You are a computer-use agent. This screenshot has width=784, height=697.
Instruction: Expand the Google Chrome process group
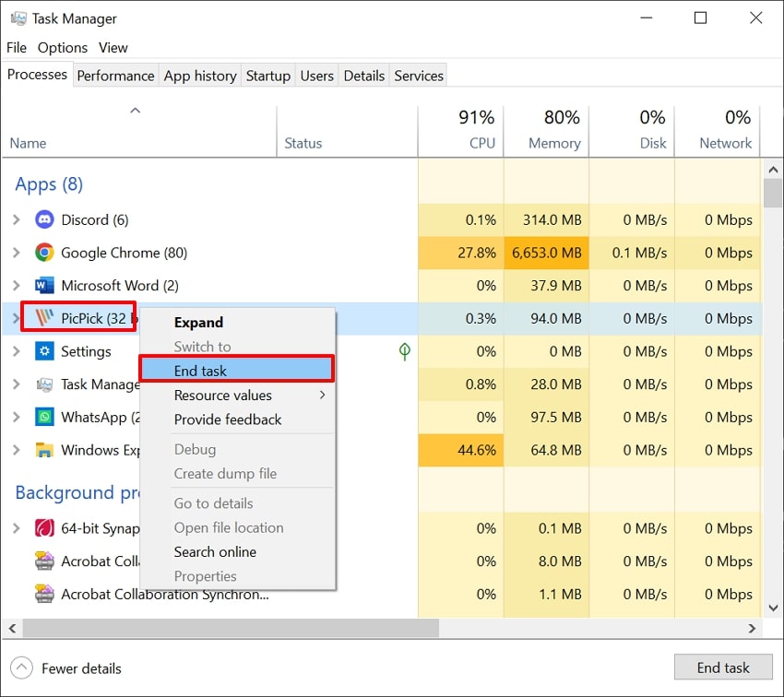[17, 253]
